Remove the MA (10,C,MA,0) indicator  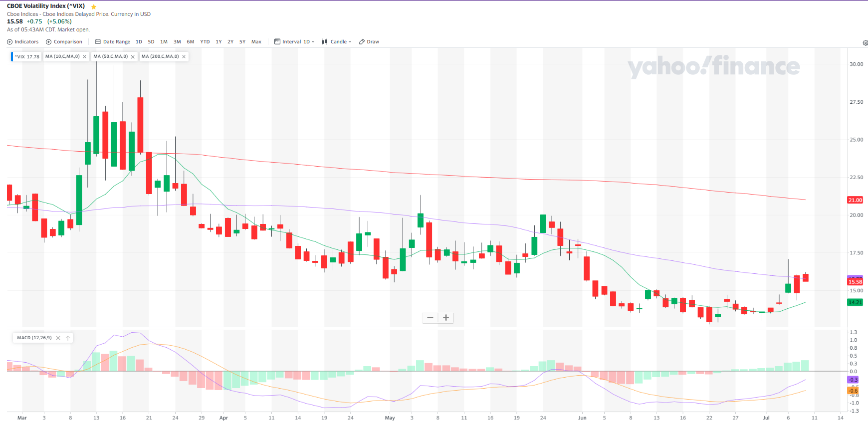[84, 57]
